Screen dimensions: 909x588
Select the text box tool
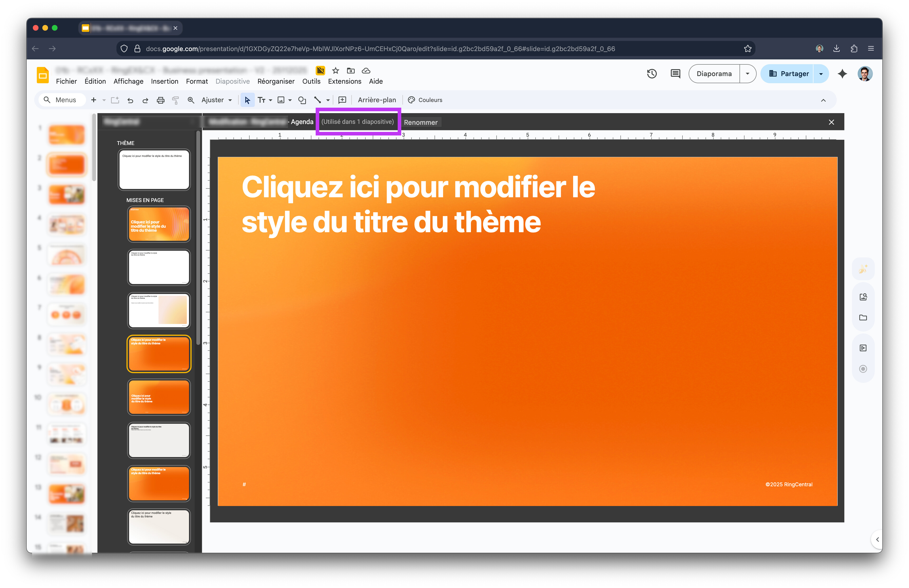pyautogui.click(x=261, y=100)
